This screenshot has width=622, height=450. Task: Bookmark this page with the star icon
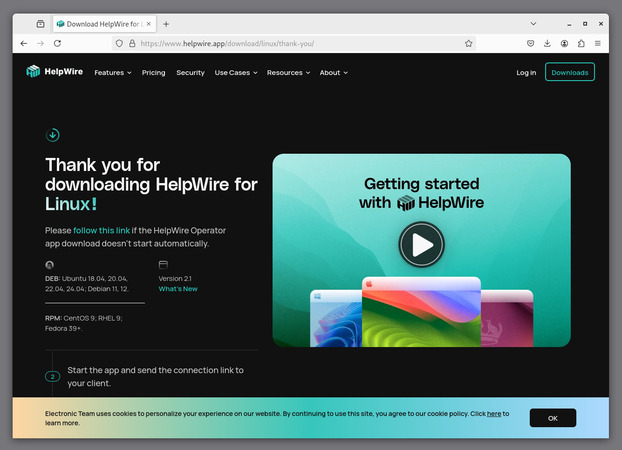pos(468,43)
